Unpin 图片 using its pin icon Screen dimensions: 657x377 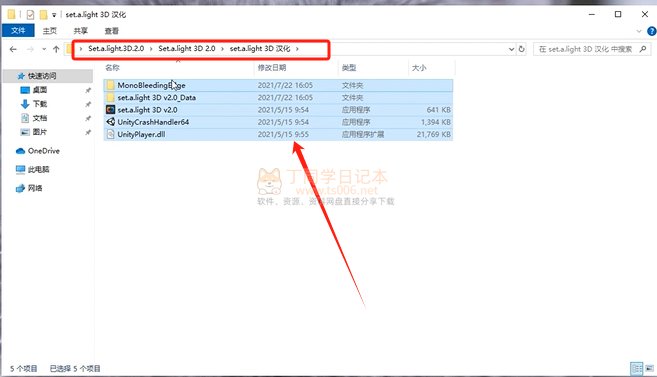pos(88,132)
